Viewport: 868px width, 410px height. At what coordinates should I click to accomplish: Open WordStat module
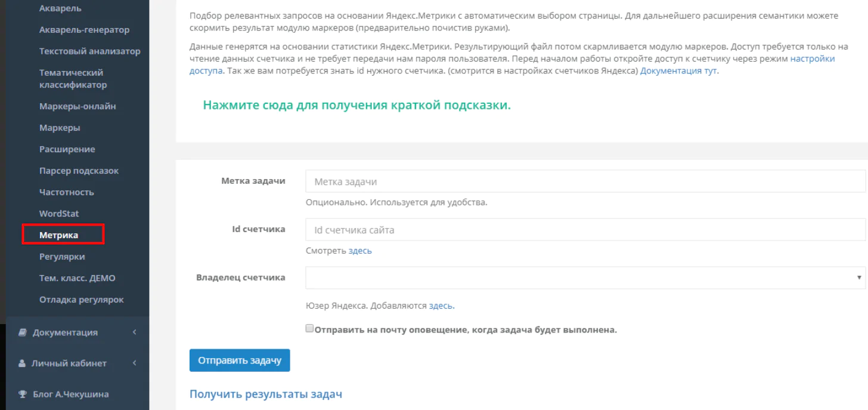click(x=59, y=214)
